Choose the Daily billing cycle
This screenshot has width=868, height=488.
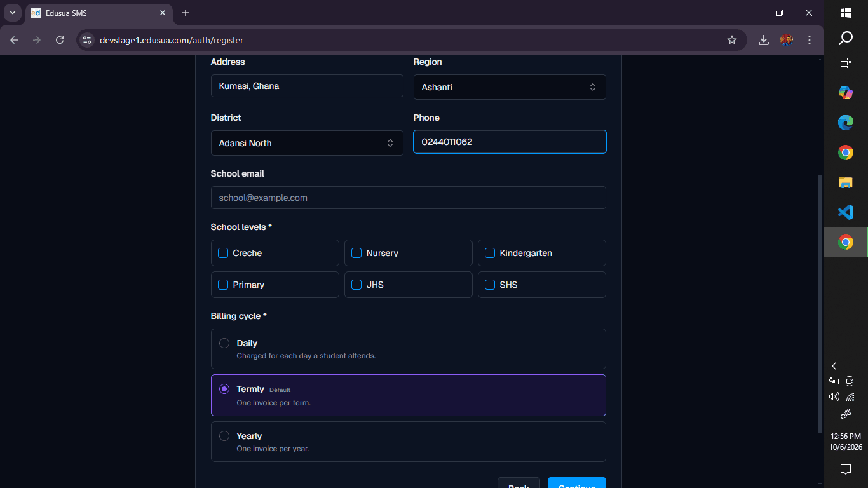point(409,349)
